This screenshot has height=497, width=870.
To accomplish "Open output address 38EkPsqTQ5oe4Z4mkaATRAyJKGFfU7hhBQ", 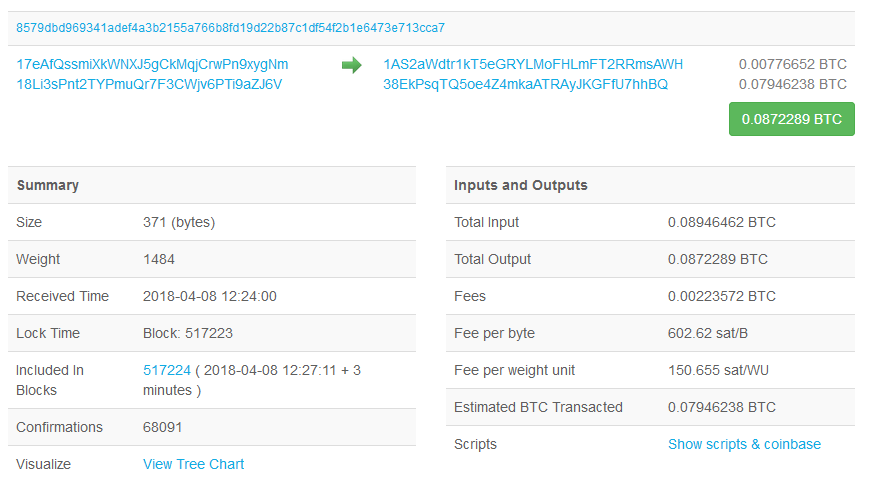I will [x=525, y=84].
